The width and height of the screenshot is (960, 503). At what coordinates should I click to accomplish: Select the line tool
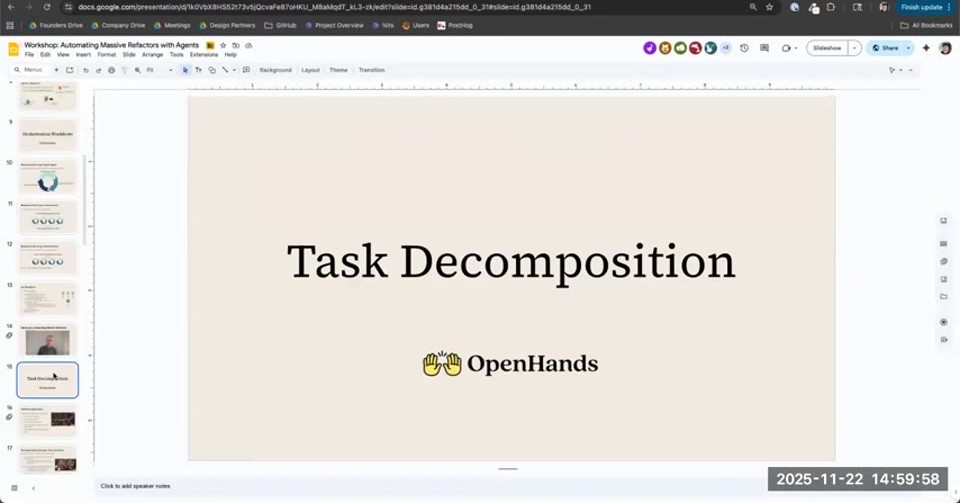pos(225,70)
